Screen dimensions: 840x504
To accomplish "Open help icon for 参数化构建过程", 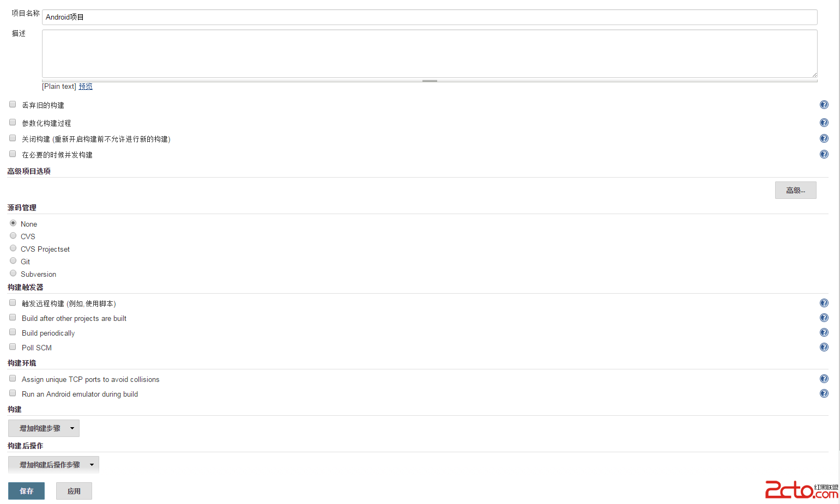I will click(824, 123).
